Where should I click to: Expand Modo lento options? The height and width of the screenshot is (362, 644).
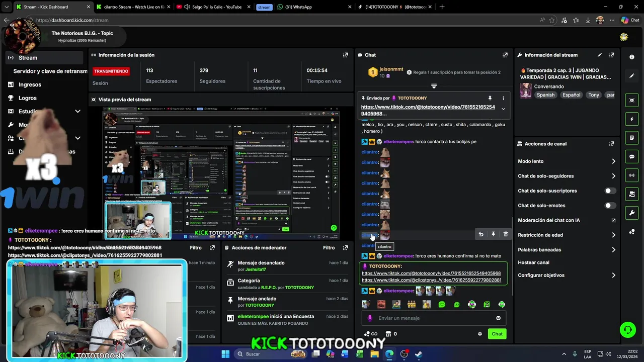tap(613, 161)
